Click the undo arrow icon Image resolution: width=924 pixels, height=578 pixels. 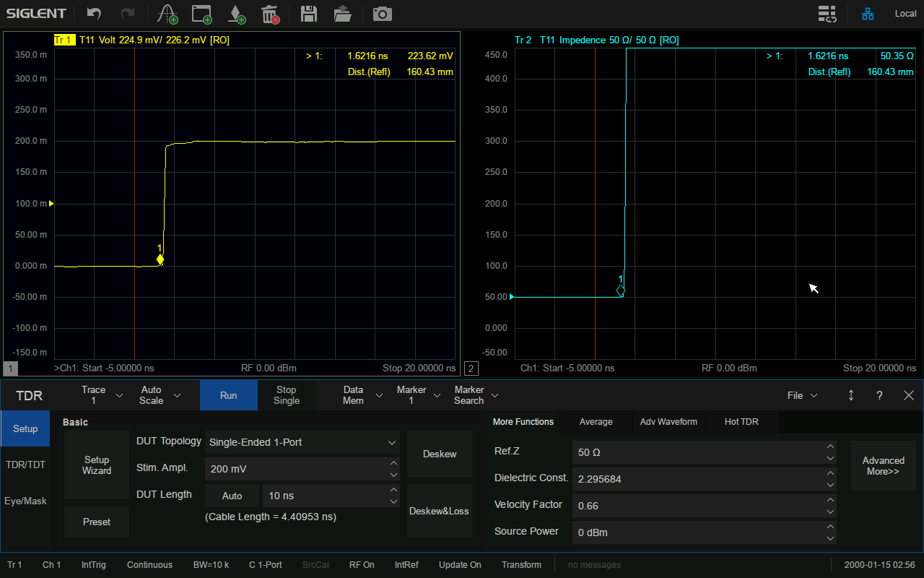pyautogui.click(x=94, y=14)
